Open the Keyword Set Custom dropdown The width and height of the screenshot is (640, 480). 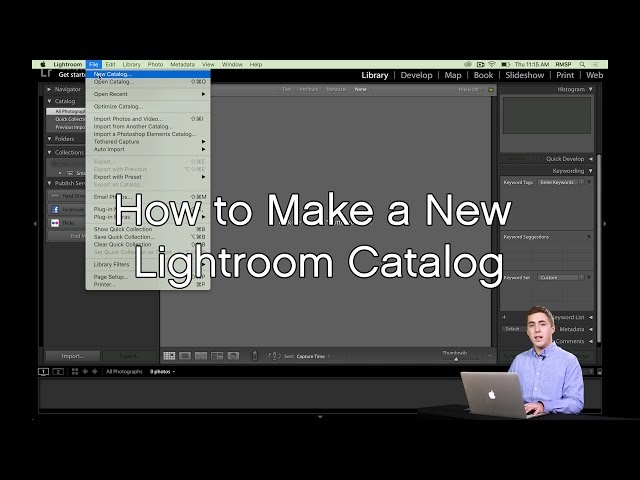pos(560,278)
